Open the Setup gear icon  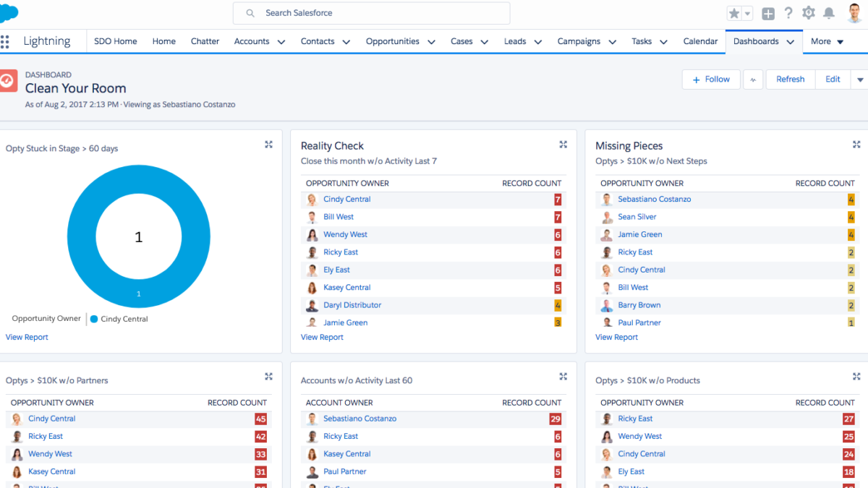(809, 13)
